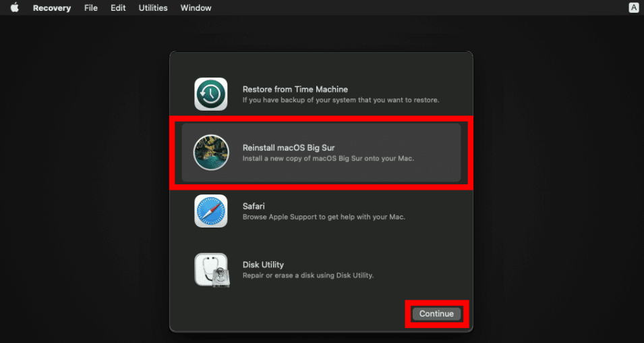
Task: Choose the Disk Utility option title
Action: click(263, 265)
